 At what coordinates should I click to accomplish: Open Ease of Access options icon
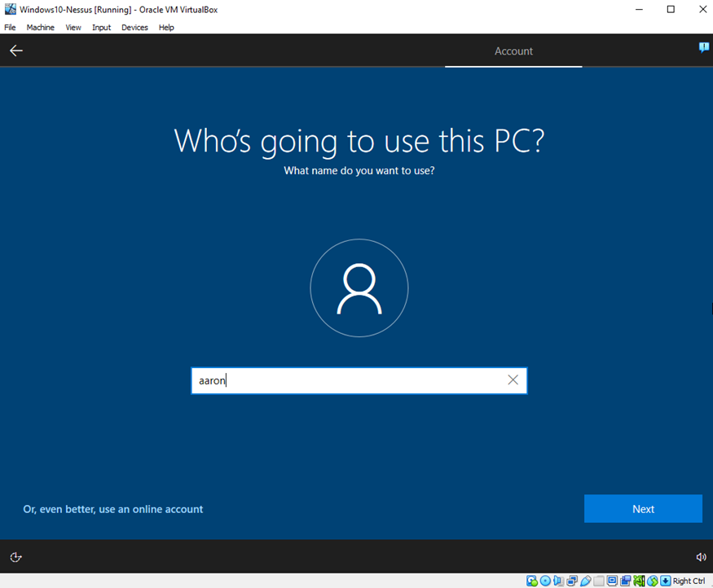[15, 557]
